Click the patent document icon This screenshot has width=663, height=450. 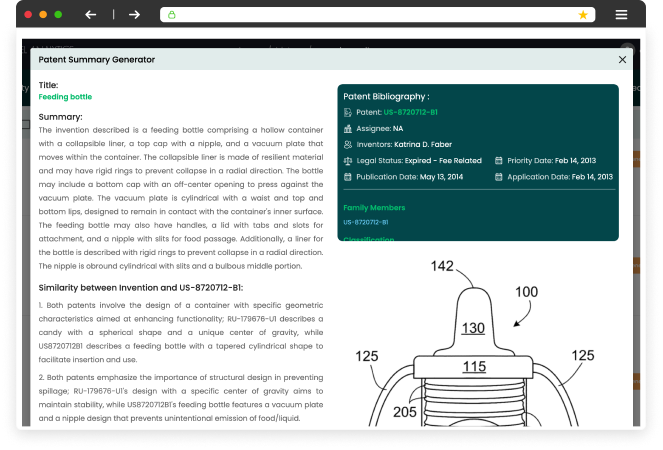point(348,112)
